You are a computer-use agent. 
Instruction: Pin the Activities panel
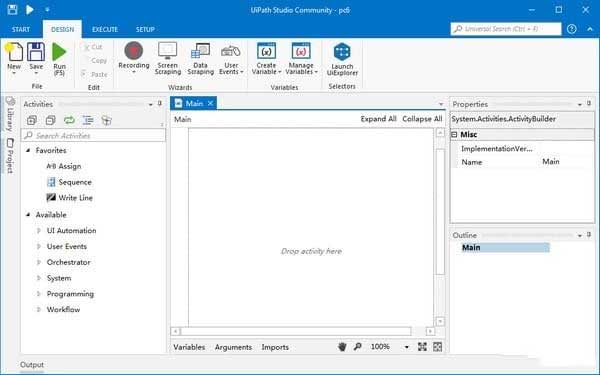(x=160, y=103)
